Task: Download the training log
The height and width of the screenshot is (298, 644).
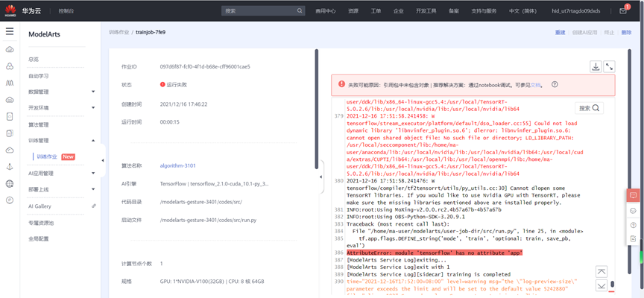Action: point(595,66)
